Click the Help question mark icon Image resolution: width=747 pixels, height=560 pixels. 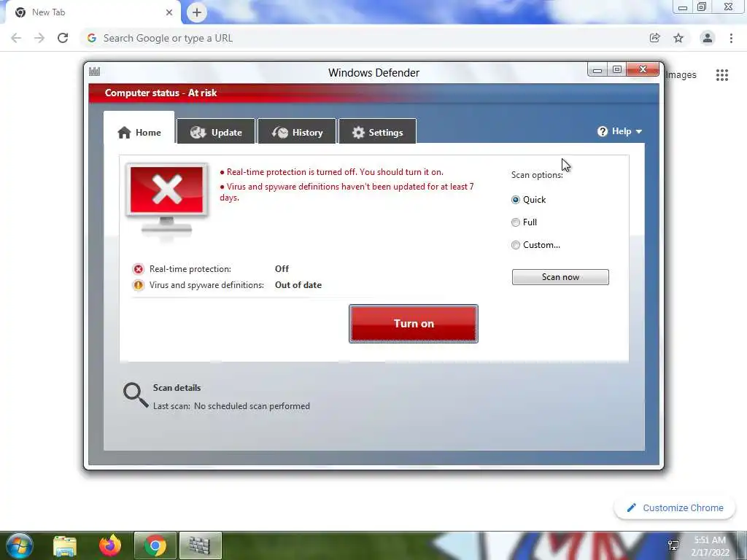point(602,131)
